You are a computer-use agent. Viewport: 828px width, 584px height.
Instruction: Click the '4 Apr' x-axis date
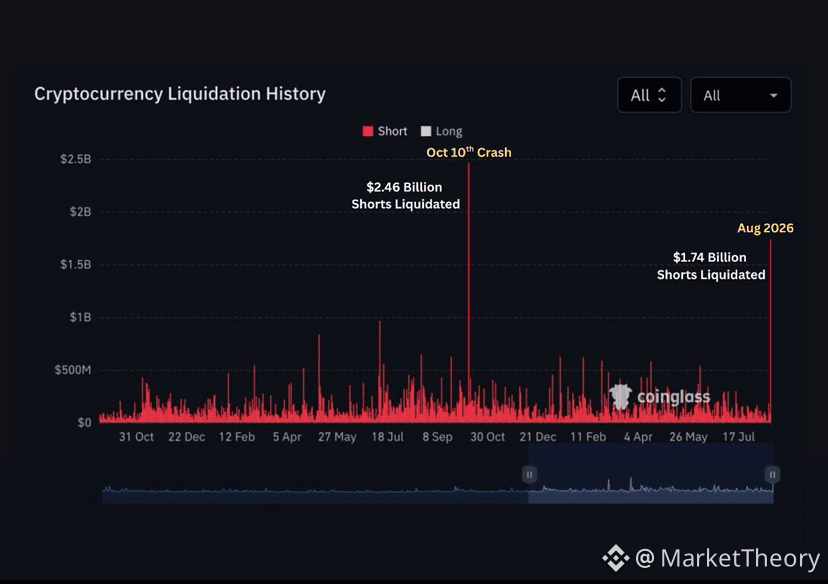pyautogui.click(x=638, y=437)
